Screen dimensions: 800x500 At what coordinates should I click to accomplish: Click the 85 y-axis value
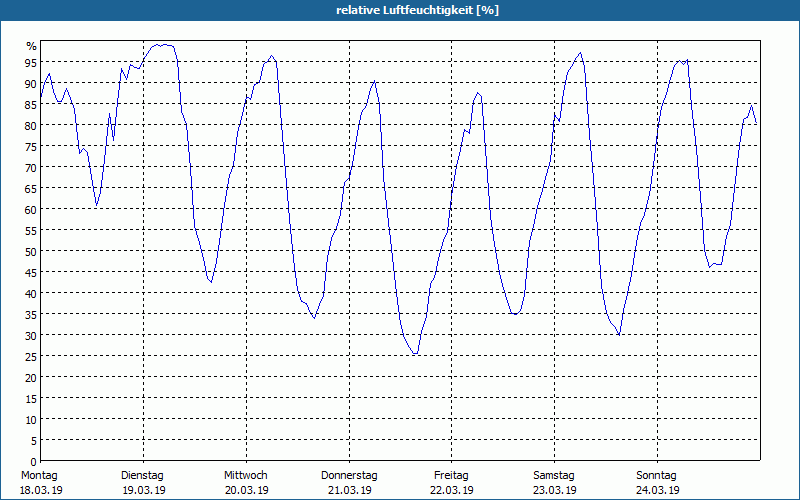pyautogui.click(x=31, y=105)
